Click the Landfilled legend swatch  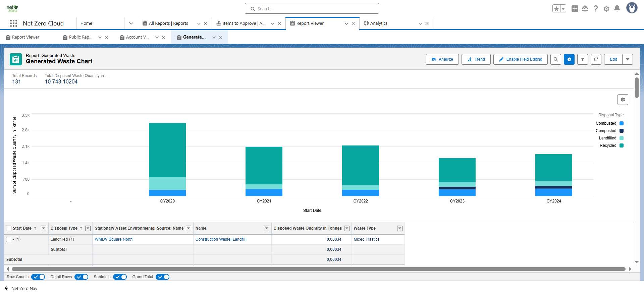pyautogui.click(x=622, y=138)
